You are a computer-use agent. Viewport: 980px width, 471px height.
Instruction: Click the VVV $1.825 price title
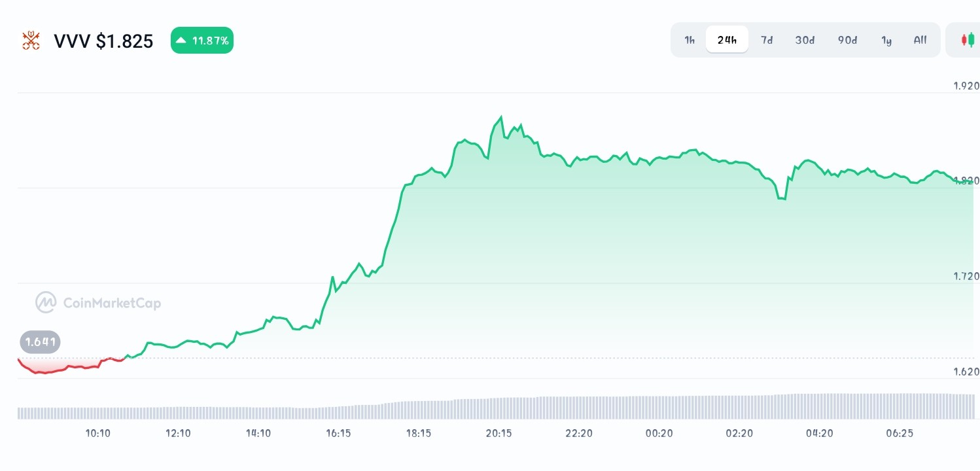point(103,41)
